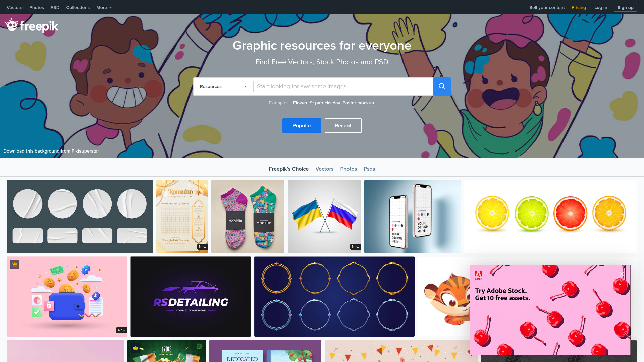Viewport: 644px width, 362px height.
Task: Open the citrus slices thumbnail
Action: [x=550, y=217]
